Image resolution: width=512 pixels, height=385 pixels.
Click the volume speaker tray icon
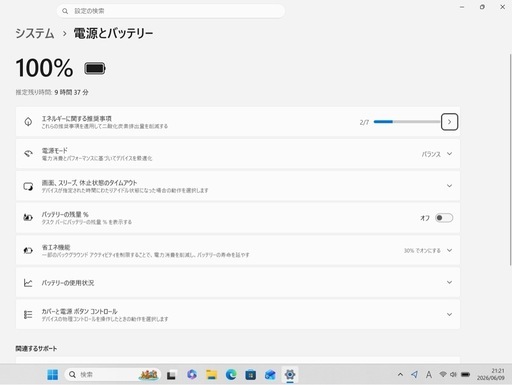tap(453, 375)
